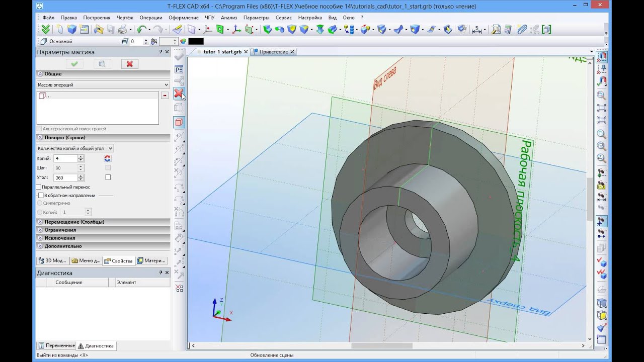Screen dimensions: 644x362
Task: Open the Сервис menu
Action: point(284,18)
